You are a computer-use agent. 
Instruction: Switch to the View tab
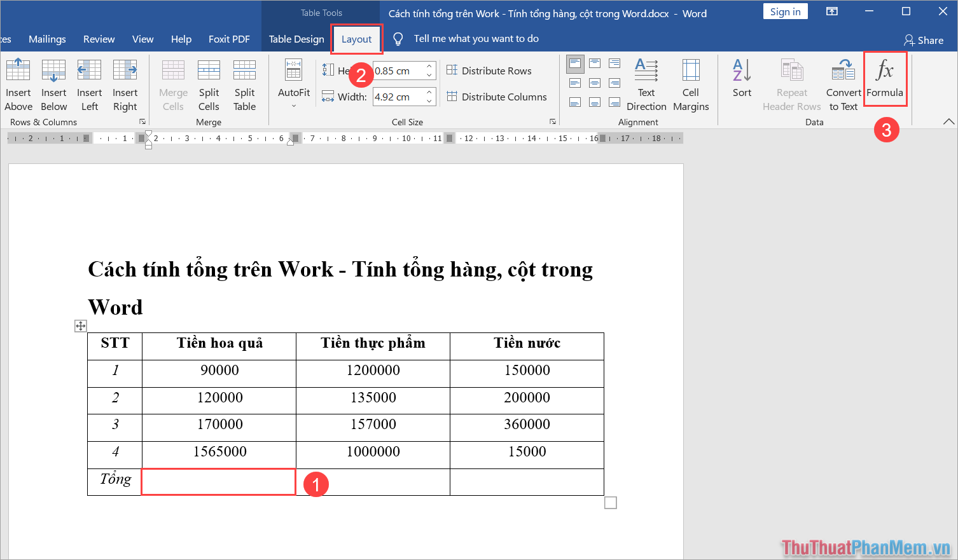[x=143, y=39]
